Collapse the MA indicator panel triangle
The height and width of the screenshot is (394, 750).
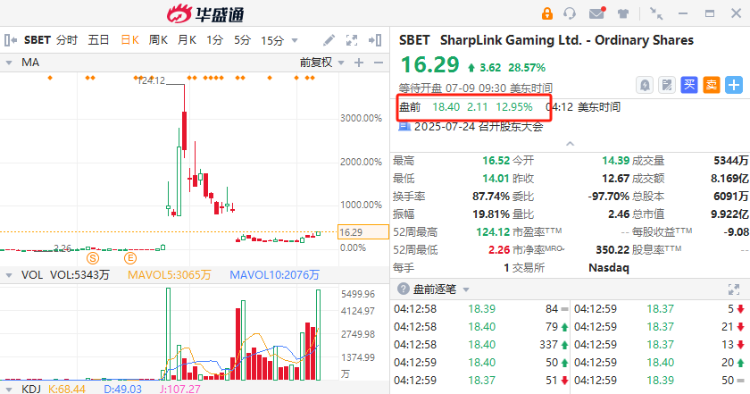point(9,63)
